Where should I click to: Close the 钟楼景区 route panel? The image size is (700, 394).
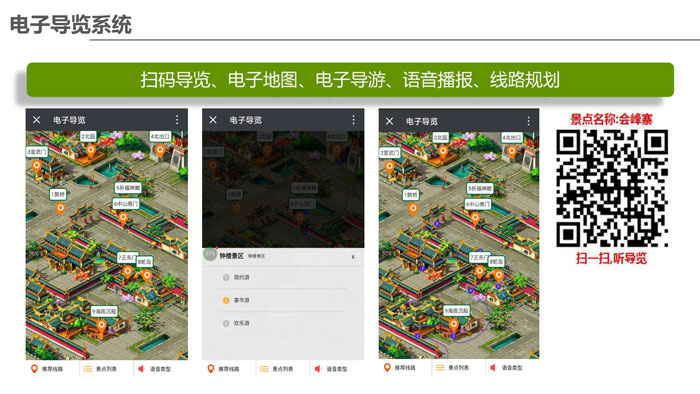point(353,257)
